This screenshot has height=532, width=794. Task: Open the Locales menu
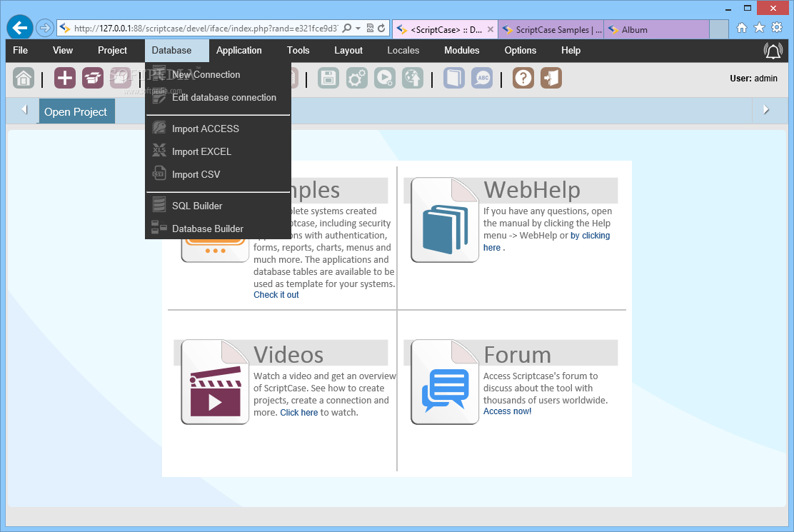403,50
